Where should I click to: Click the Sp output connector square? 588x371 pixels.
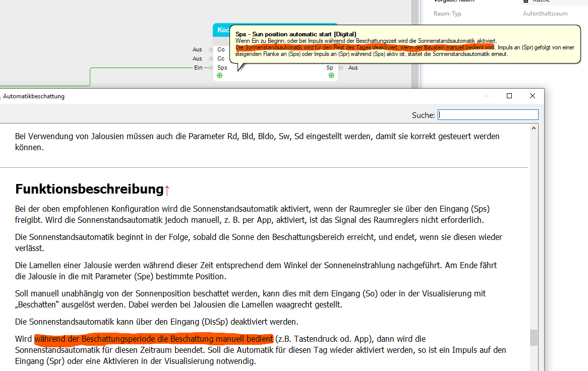pos(341,68)
